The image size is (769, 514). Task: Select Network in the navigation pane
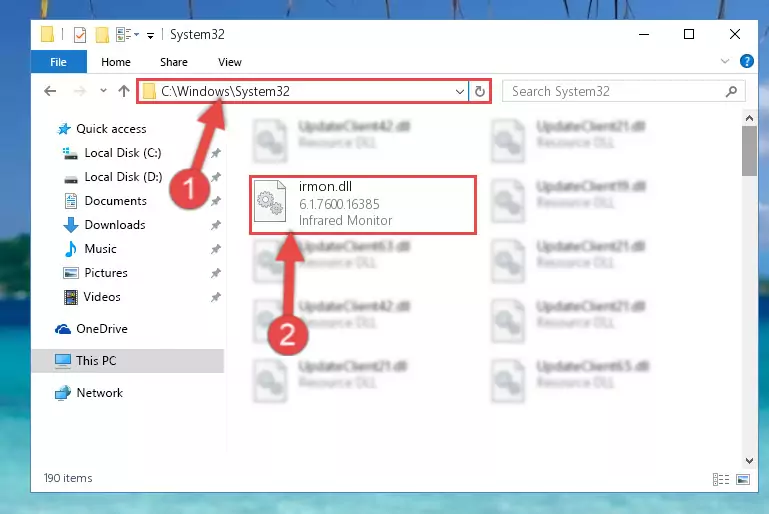[100, 393]
